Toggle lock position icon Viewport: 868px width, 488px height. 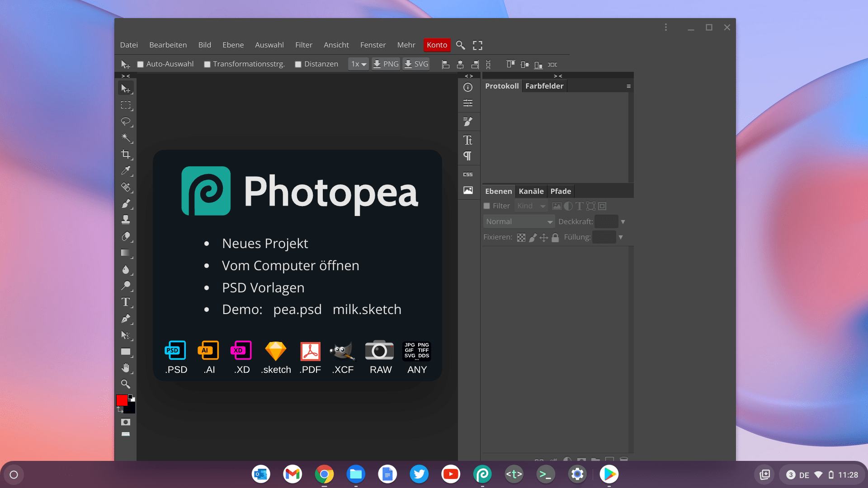(x=544, y=238)
